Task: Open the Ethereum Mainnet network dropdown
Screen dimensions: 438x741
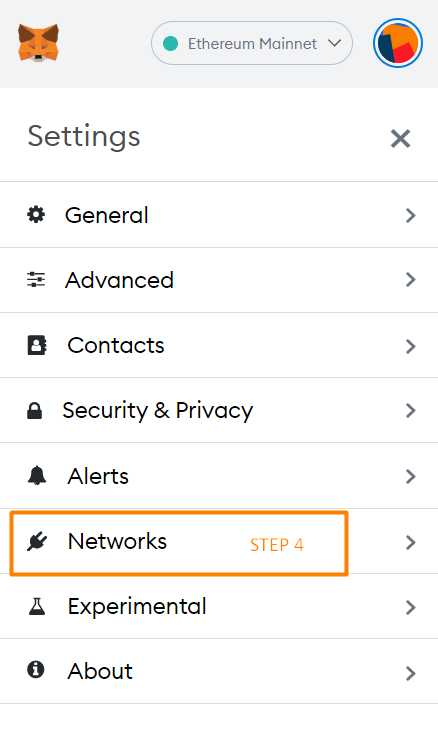Action: point(252,43)
